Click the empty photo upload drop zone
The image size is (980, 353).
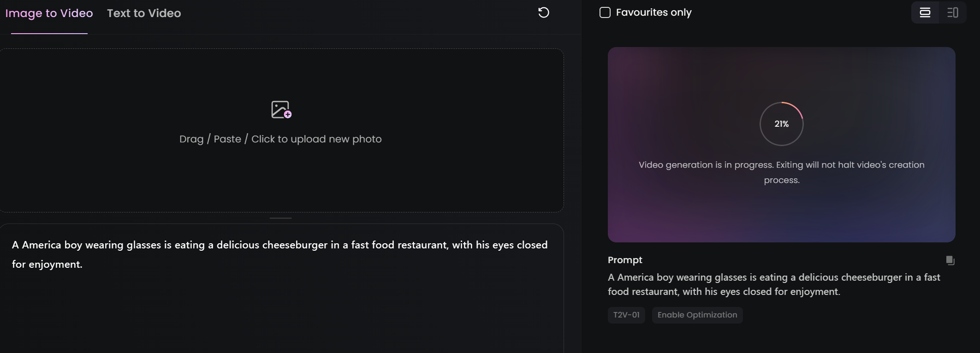pyautogui.click(x=281, y=130)
